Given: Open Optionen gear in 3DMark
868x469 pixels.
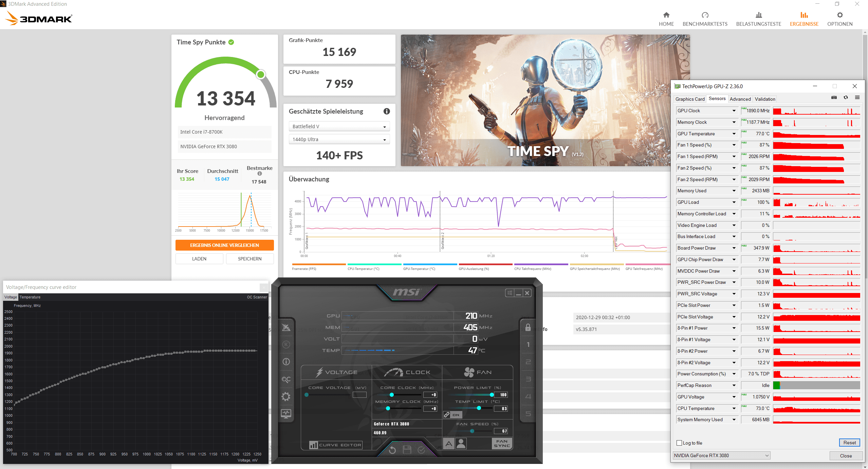Looking at the screenshot, I should pos(839,19).
